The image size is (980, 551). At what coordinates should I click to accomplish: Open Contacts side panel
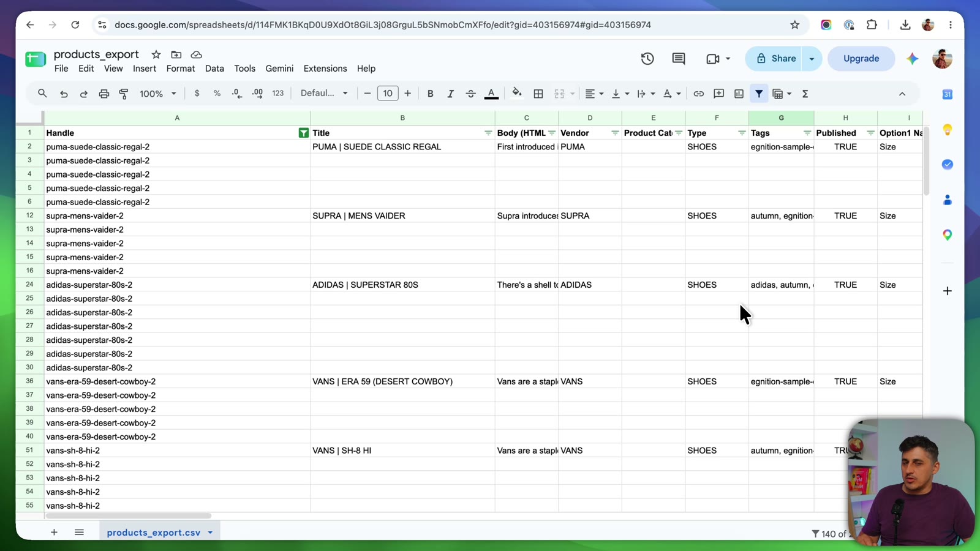pyautogui.click(x=948, y=200)
